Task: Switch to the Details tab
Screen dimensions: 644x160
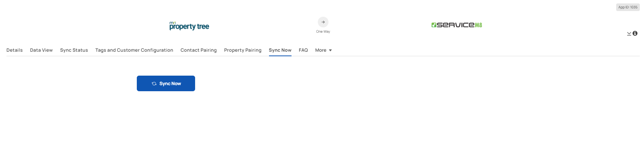Action: 14,50
